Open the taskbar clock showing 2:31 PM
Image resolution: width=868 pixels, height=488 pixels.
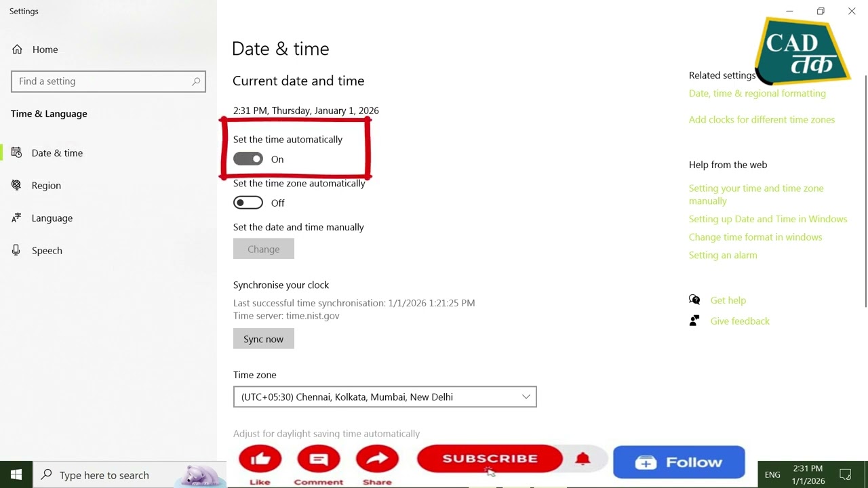pos(808,475)
